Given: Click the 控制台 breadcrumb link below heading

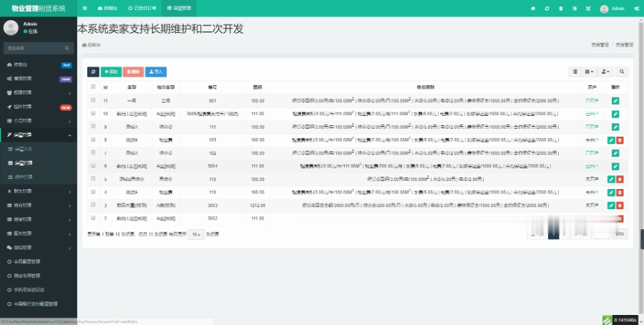Looking at the screenshot, I should click(91, 45).
